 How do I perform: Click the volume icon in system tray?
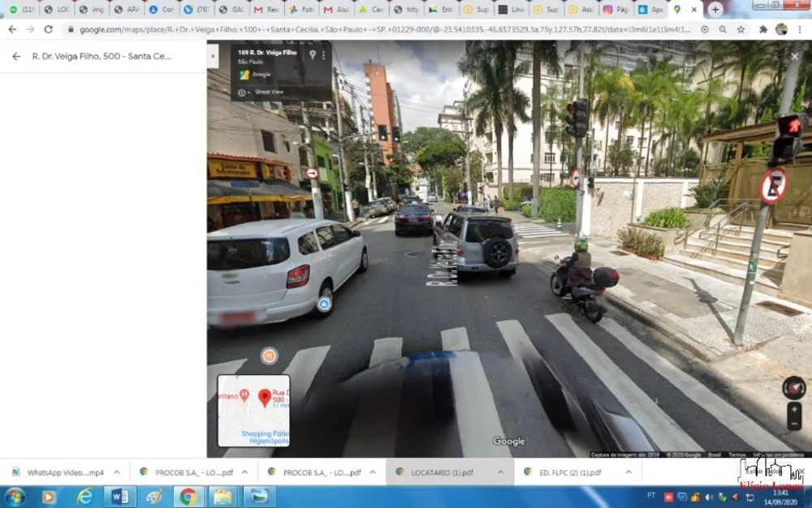(x=708, y=497)
